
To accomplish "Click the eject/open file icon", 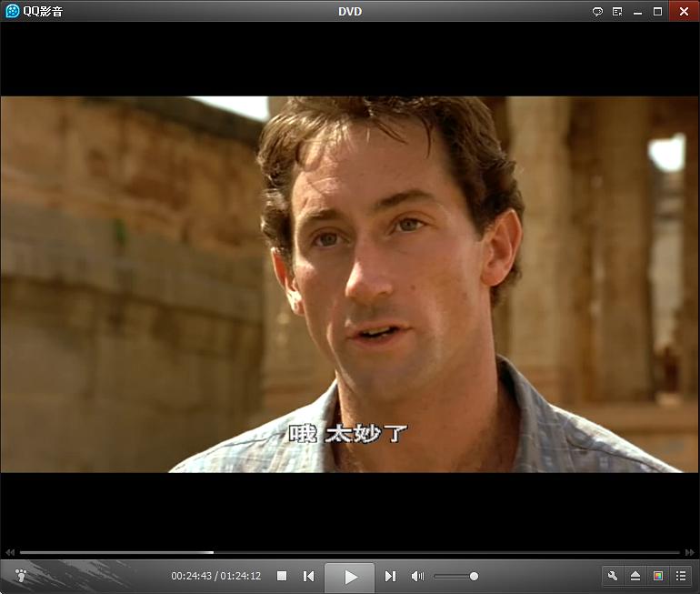I will point(635,576).
